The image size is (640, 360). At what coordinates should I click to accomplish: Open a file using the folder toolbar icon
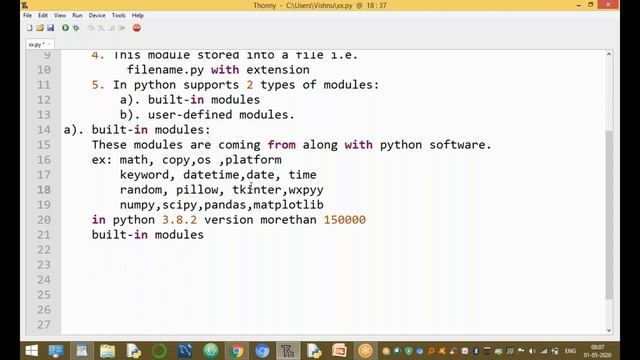(x=40, y=28)
